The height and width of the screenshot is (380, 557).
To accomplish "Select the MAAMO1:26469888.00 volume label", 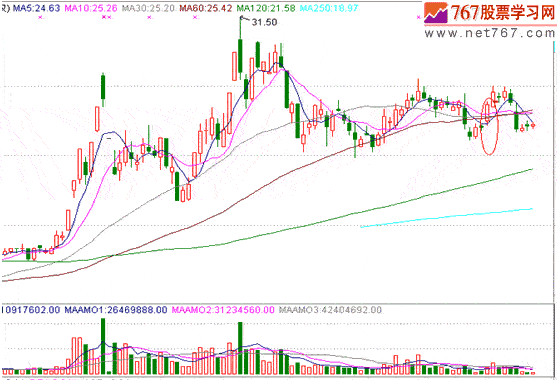I will click(x=116, y=310).
